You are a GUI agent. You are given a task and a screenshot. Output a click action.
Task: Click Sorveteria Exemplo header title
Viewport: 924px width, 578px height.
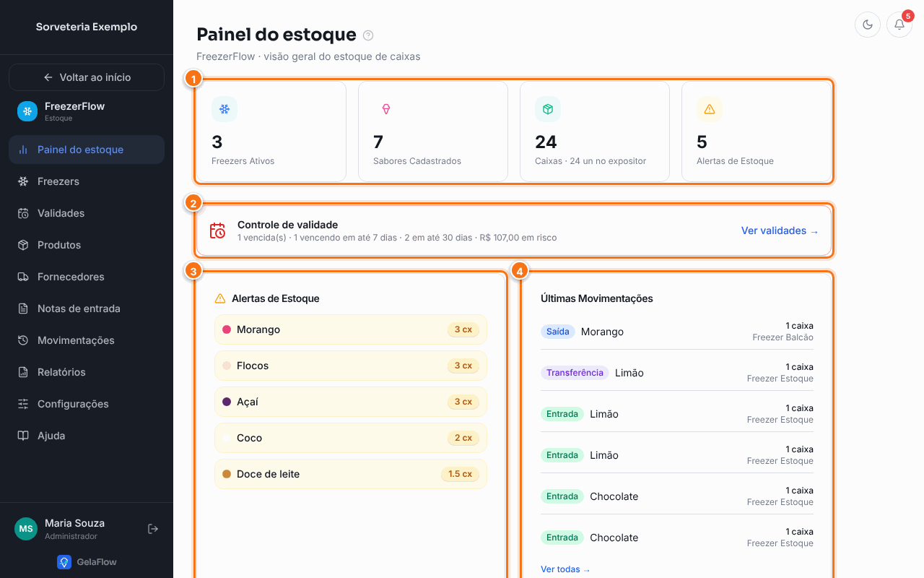[87, 27]
